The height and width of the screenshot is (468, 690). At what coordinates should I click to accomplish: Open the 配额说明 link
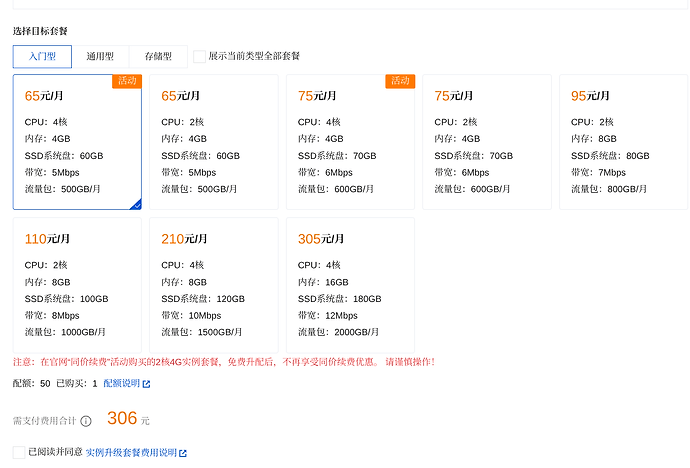(x=121, y=384)
